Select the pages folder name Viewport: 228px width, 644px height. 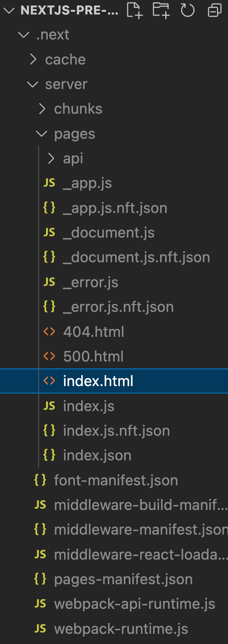pos(75,134)
